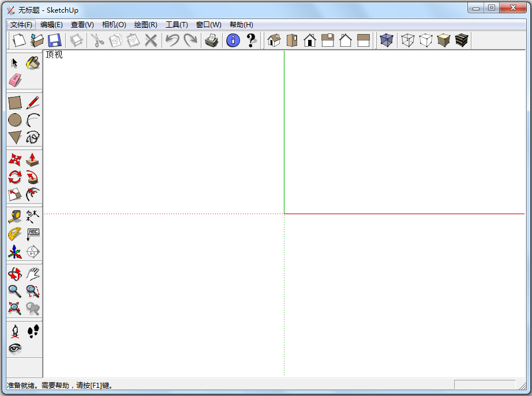Open the Model Info dialog
The width and height of the screenshot is (532, 396).
coord(233,40)
